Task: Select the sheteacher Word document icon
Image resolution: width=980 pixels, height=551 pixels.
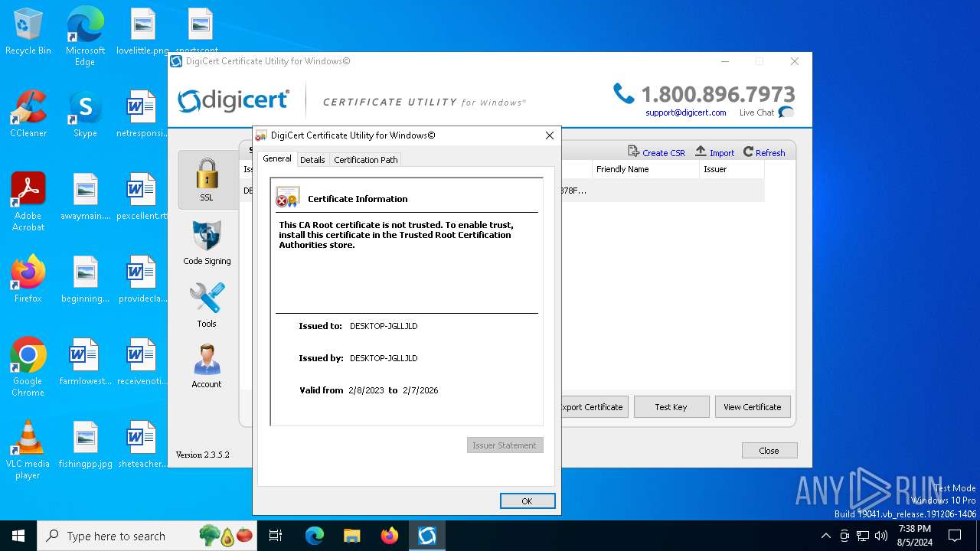Action: click(142, 445)
